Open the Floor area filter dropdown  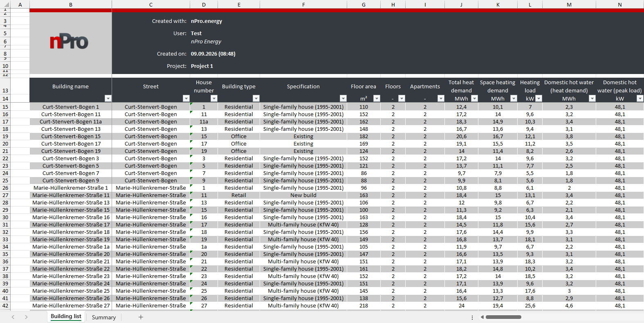pos(377,99)
